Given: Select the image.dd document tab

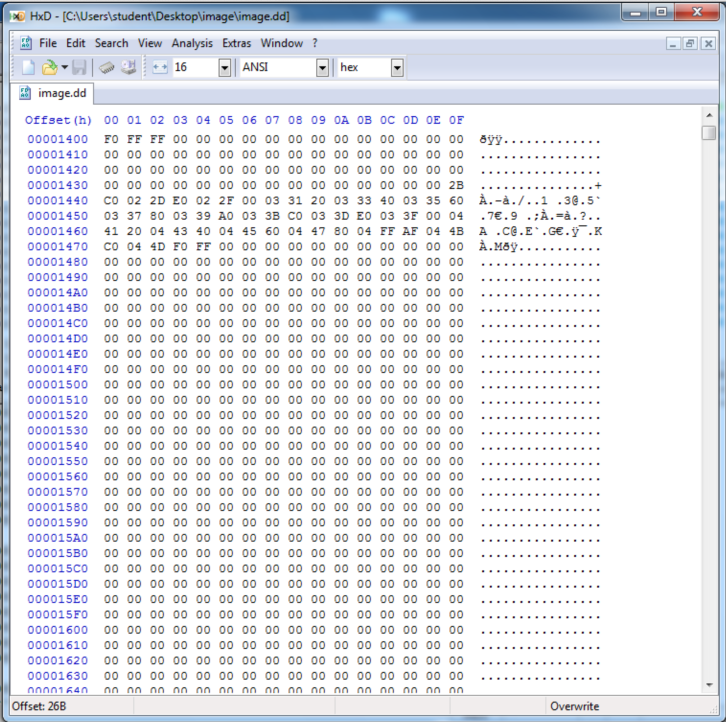Looking at the screenshot, I should [x=52, y=93].
